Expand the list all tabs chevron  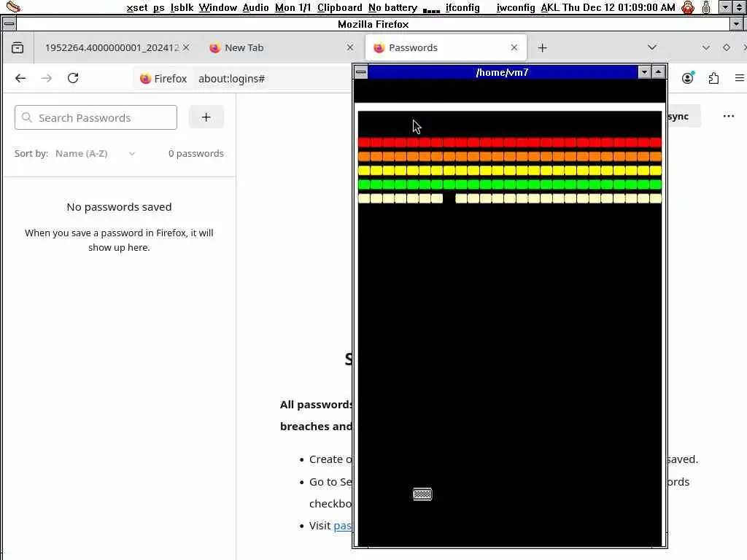[652, 47]
